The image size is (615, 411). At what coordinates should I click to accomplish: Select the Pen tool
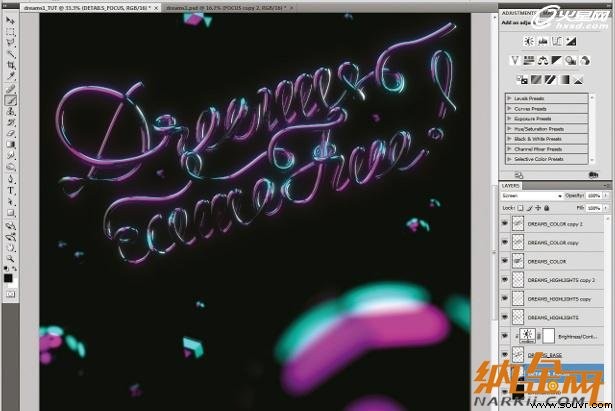point(11,180)
